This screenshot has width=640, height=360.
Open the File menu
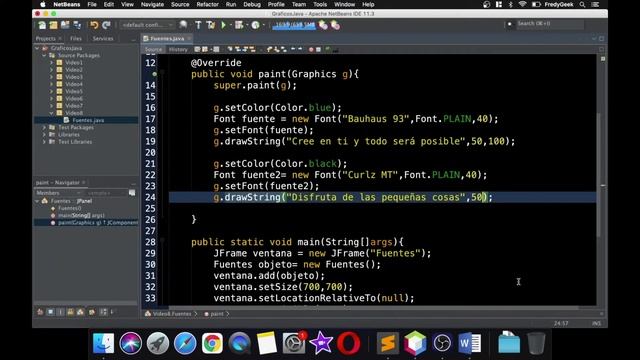pos(92,4)
